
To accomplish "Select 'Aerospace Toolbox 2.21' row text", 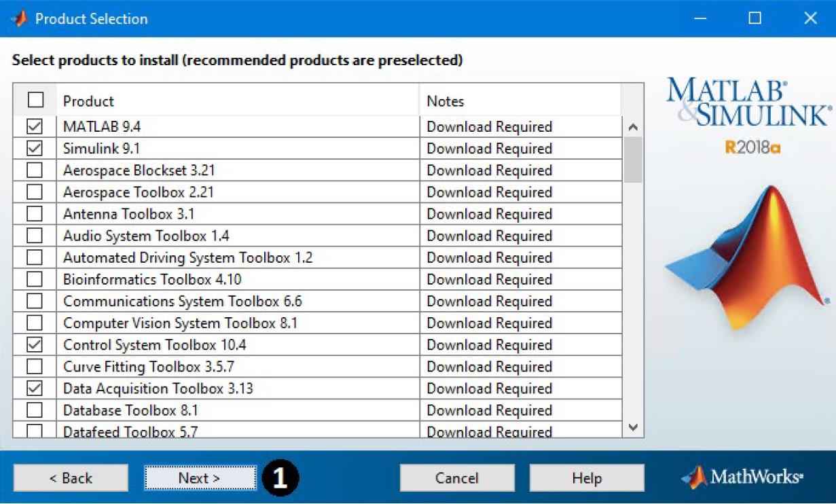I will click(x=139, y=192).
